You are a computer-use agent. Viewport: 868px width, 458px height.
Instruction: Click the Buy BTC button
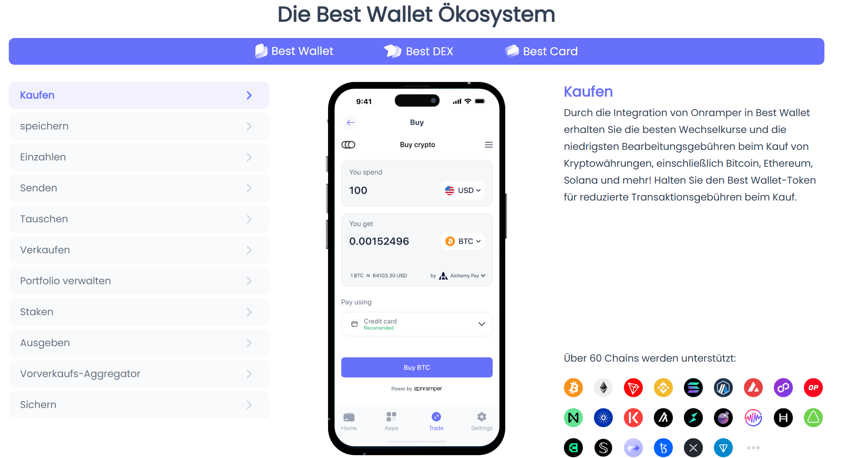coord(417,367)
